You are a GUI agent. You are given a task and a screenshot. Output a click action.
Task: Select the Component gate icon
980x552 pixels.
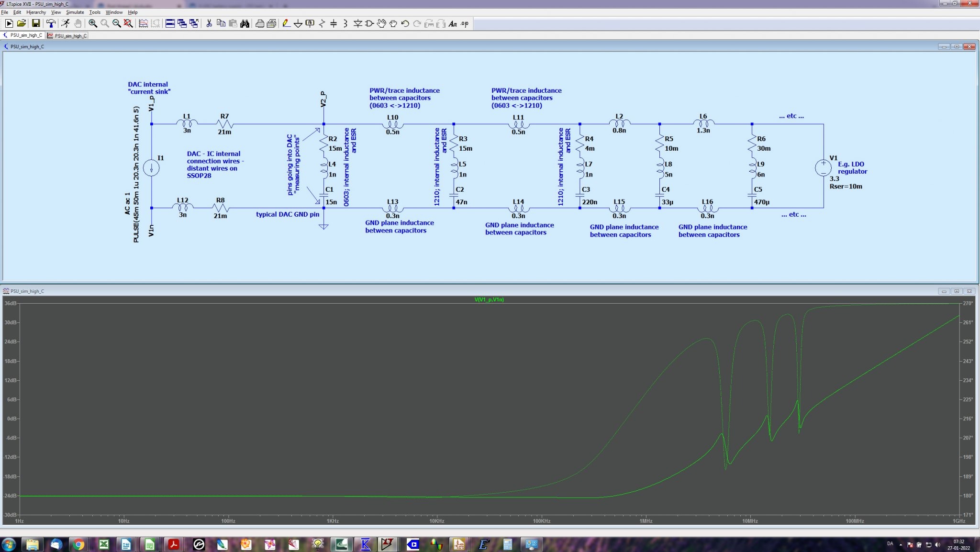[x=369, y=23]
